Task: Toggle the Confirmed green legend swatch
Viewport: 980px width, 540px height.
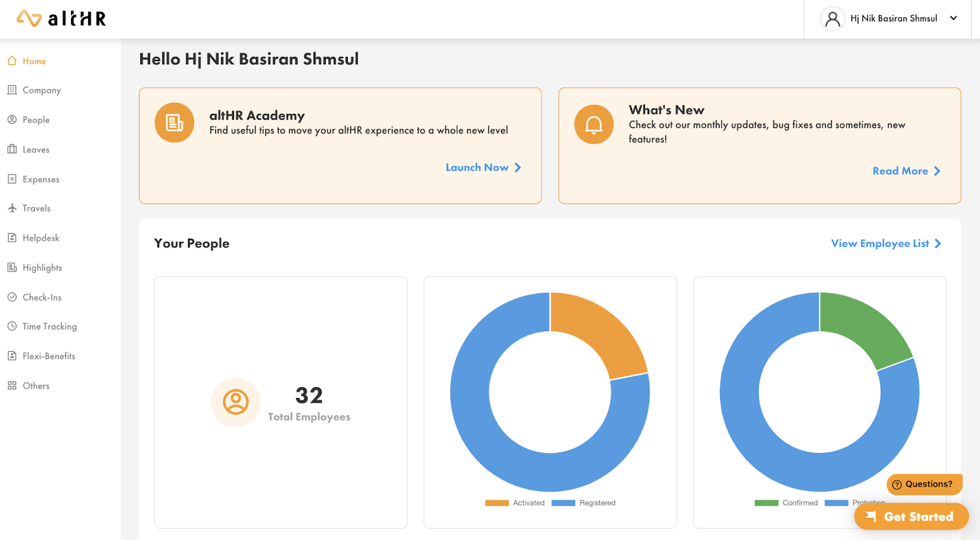Action: [x=766, y=503]
